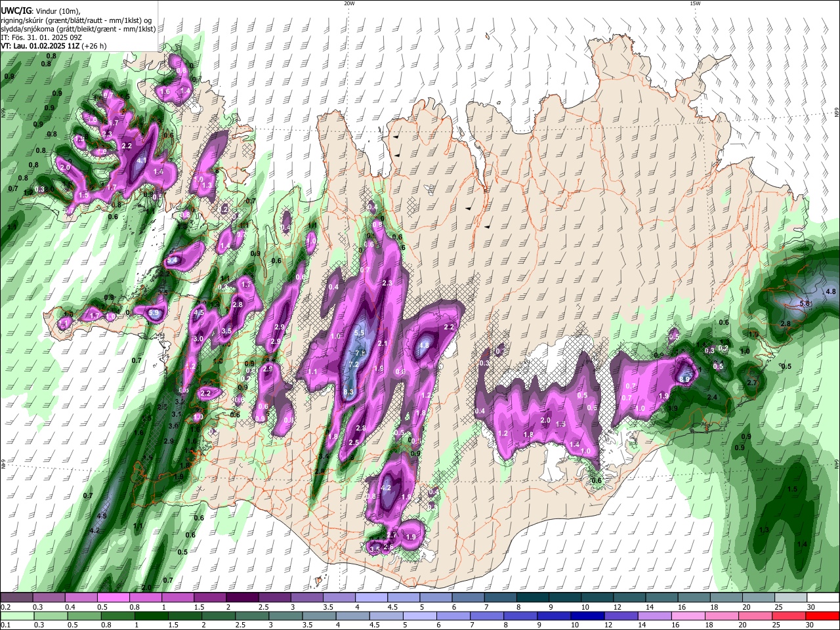Pick the palest green swatch labeled 0.1 in the lower legend
This screenshot has height=630, width=840.
(16, 616)
